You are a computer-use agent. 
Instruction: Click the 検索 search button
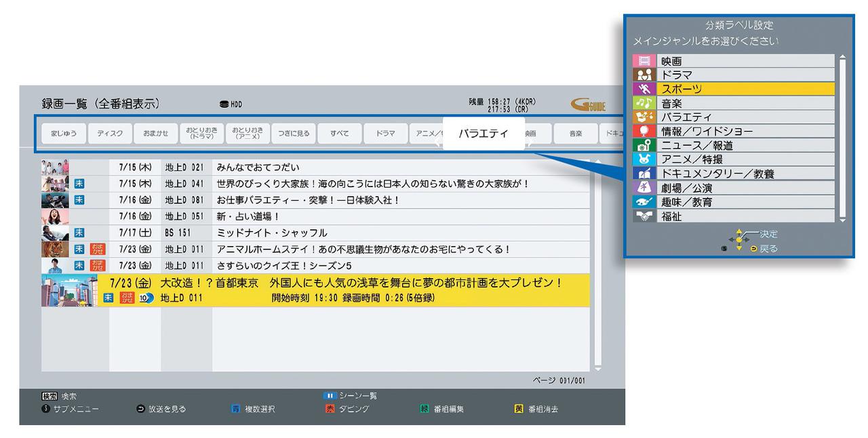(59, 396)
